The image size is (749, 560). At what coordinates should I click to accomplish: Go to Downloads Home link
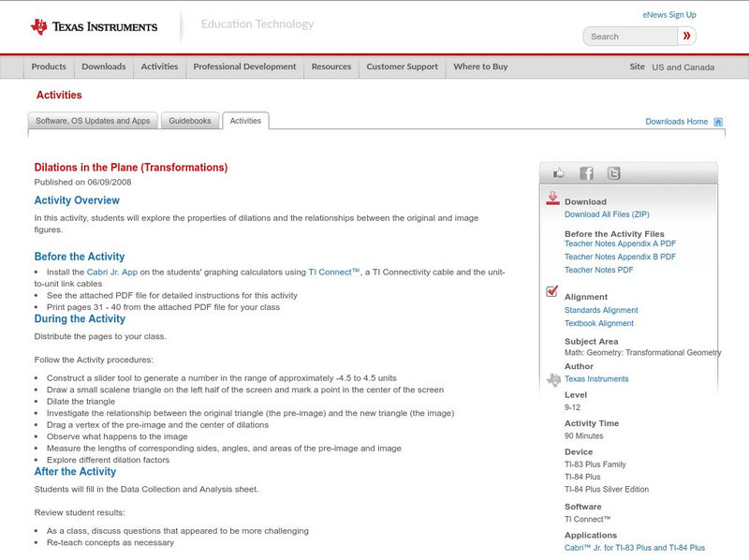(676, 122)
